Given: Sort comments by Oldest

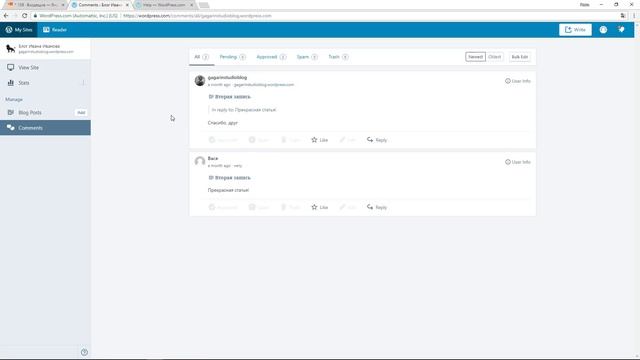Looking at the screenshot, I should point(495,57).
